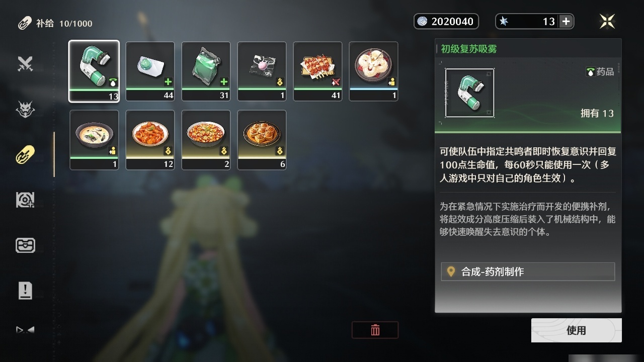Click the shell credit currency counter 2020040
The width and height of the screenshot is (644, 362).
point(446,21)
